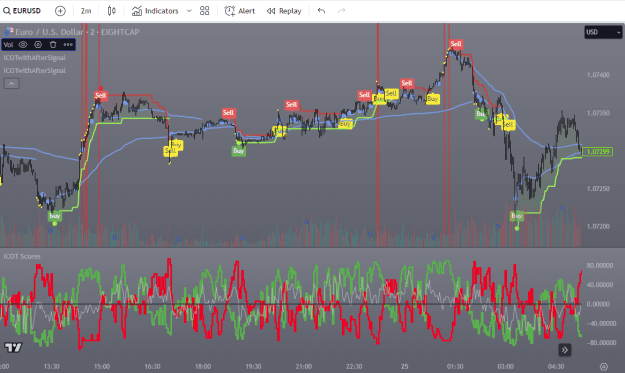Click the 1.07400 price axis label
Screen dimensions: 625x373
(x=598, y=75)
